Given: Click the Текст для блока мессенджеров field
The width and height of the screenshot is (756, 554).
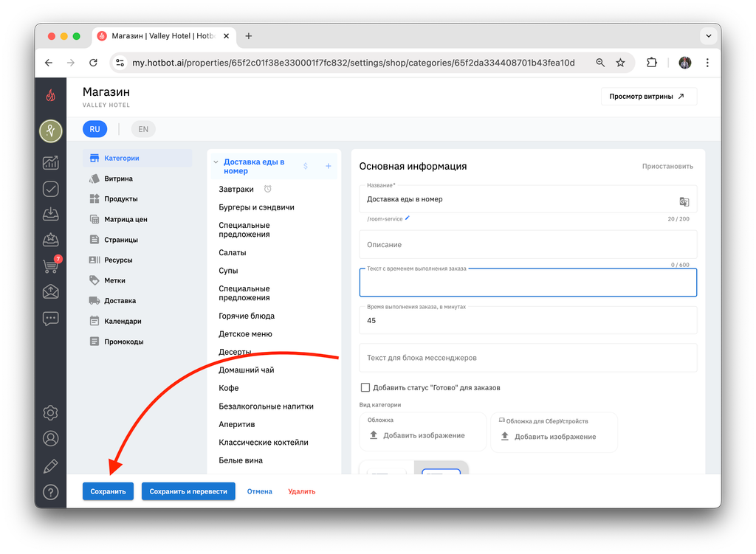Looking at the screenshot, I should pos(528,358).
